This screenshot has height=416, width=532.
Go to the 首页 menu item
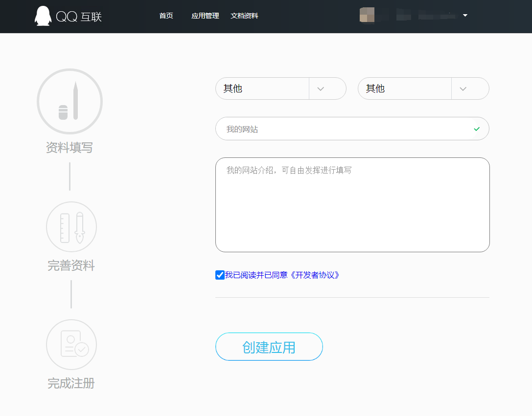(166, 16)
